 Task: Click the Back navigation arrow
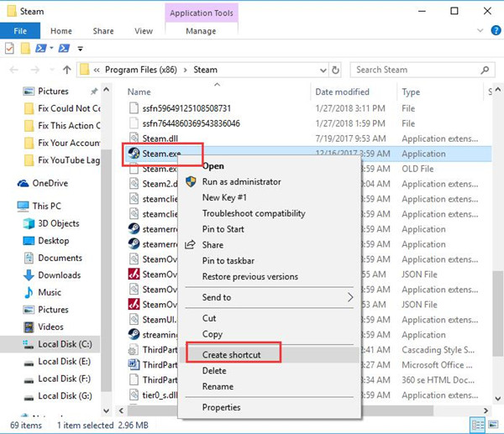[13, 70]
